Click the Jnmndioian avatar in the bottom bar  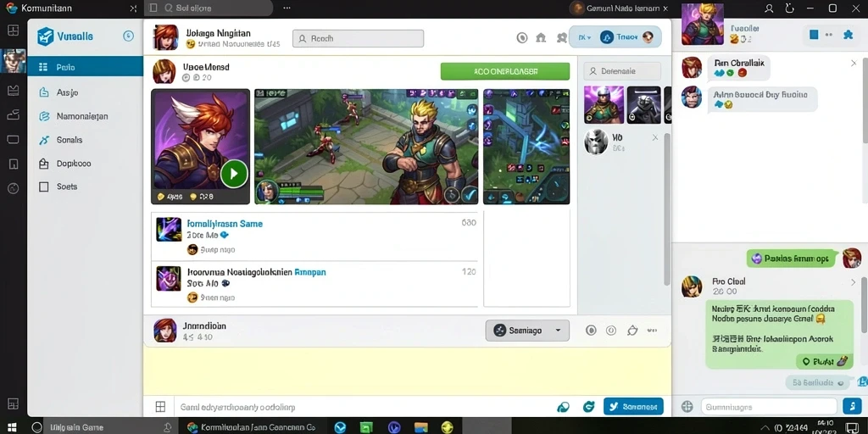[x=165, y=331]
